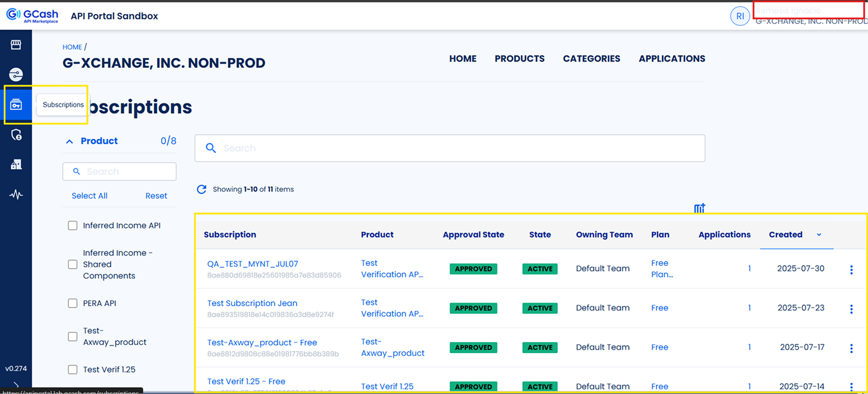Screen dimensions: 868x394
Task: Click Select All in Product filter
Action: (x=89, y=196)
